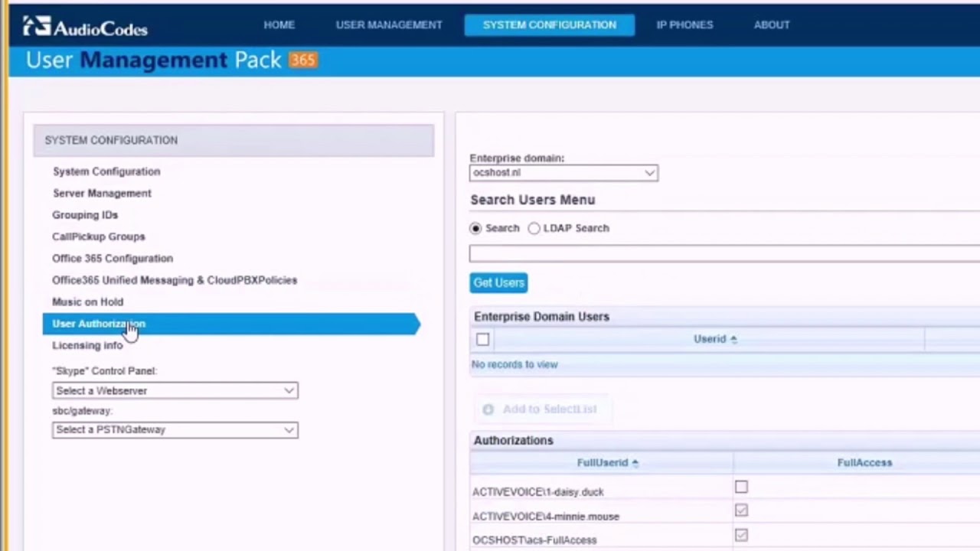
Task: Click the FullAccess column header
Action: pyautogui.click(x=864, y=462)
